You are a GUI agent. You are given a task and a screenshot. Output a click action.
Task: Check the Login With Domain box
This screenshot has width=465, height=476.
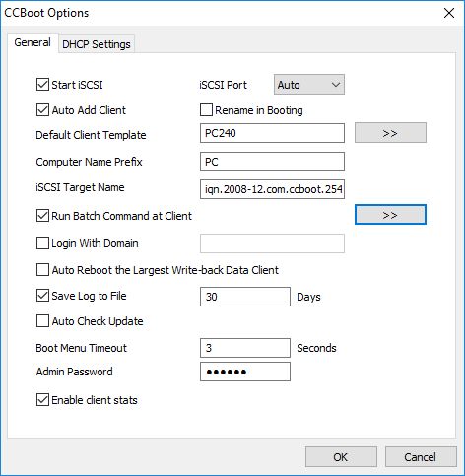42,243
